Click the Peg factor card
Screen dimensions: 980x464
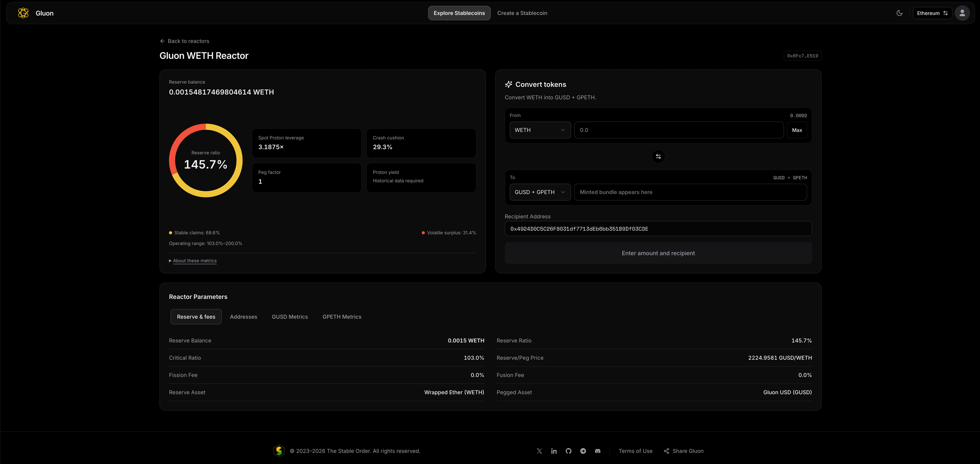click(x=307, y=178)
